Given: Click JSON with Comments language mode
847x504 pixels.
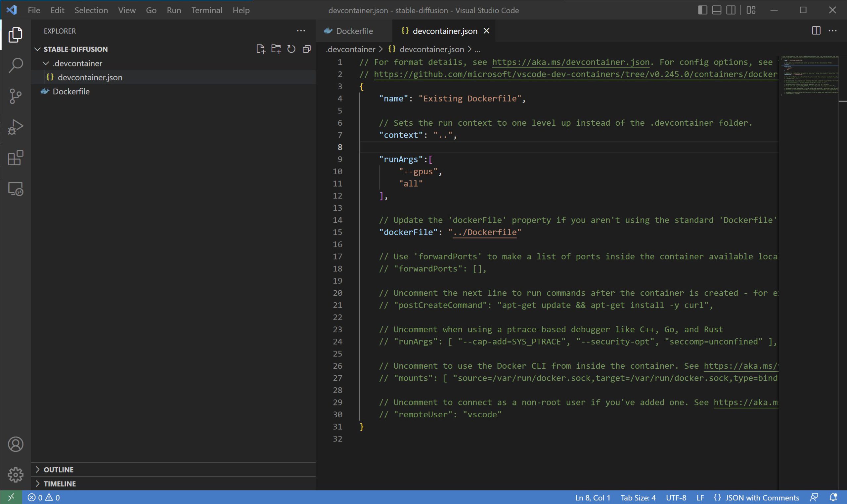Looking at the screenshot, I should (x=762, y=497).
